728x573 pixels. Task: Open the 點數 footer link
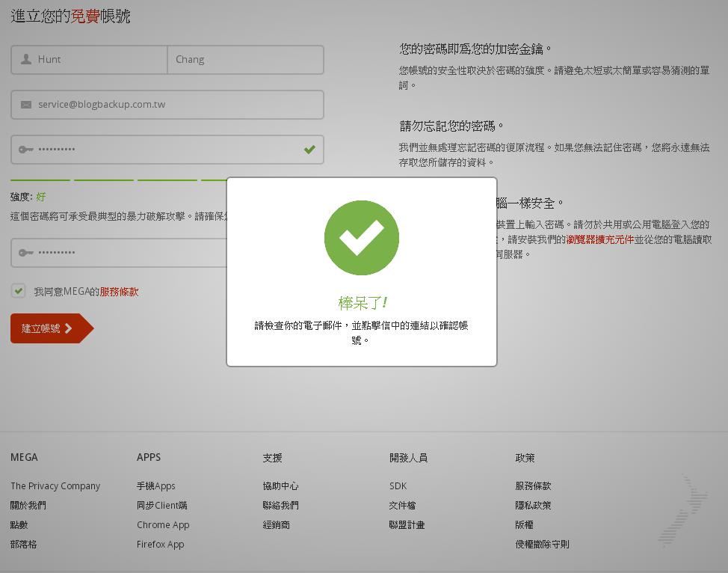tap(19, 524)
